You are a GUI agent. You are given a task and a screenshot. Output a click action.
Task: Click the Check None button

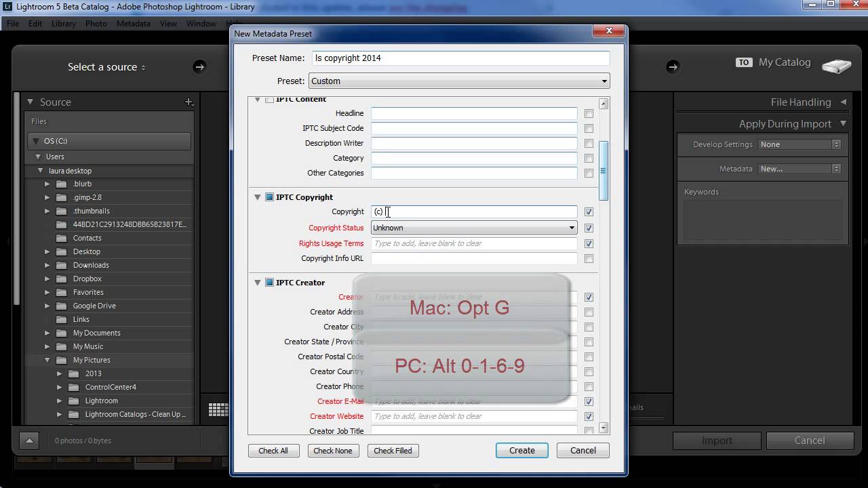(x=333, y=451)
